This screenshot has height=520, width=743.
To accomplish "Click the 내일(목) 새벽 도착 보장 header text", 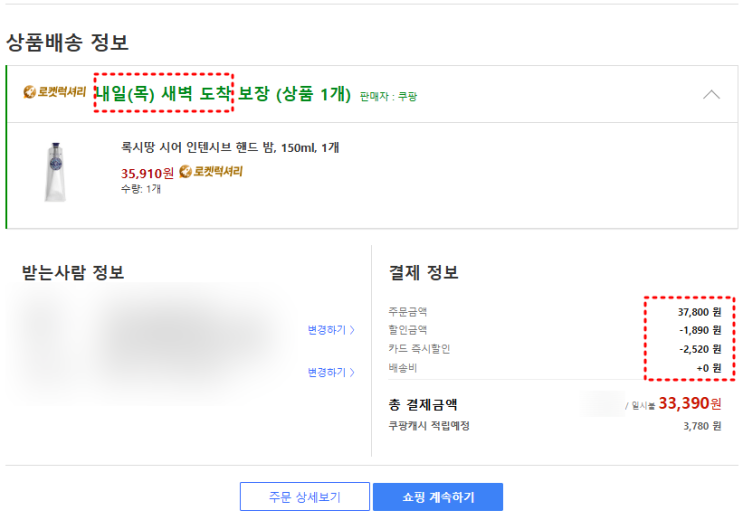I will coord(222,94).
